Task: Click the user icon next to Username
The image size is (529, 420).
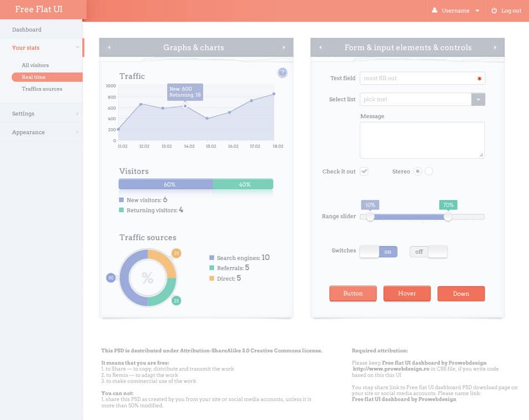Action: click(433, 9)
